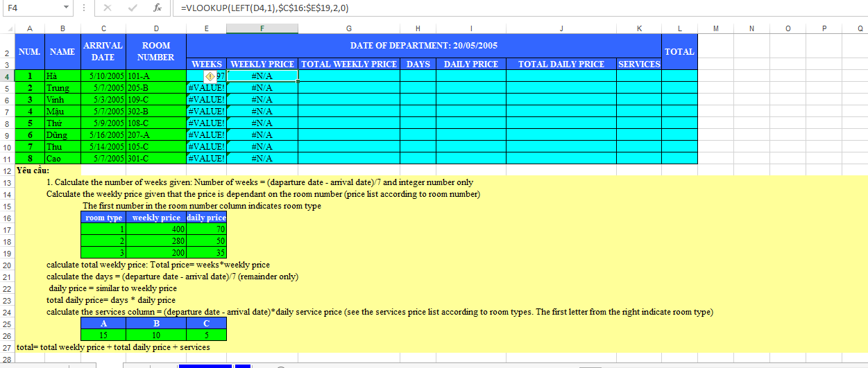Click the WEEKS column header cell
868x368 pixels.
(x=207, y=64)
